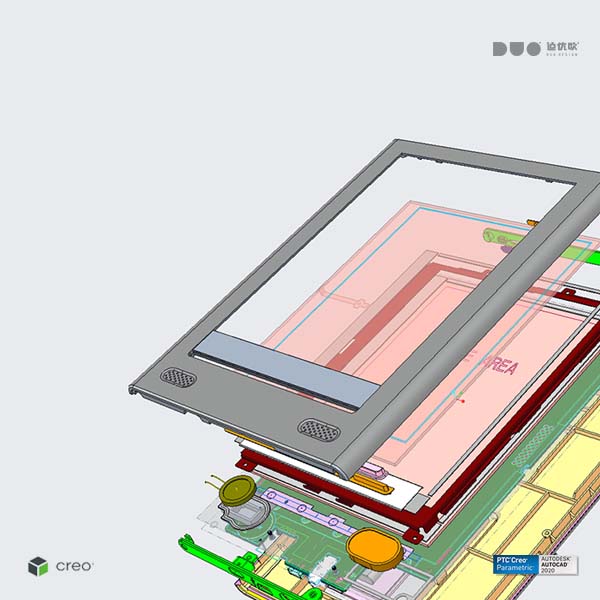Open the Autodesk AutoCAD 2020 badge

pyautogui.click(x=558, y=564)
